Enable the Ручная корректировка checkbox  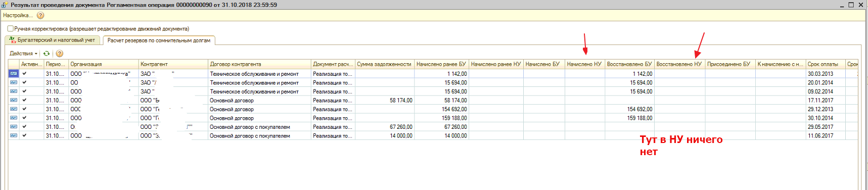click(x=10, y=29)
